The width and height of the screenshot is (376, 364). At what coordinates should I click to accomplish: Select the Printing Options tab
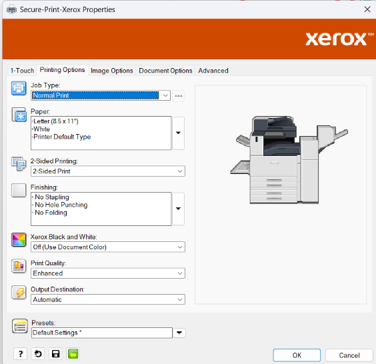click(62, 70)
